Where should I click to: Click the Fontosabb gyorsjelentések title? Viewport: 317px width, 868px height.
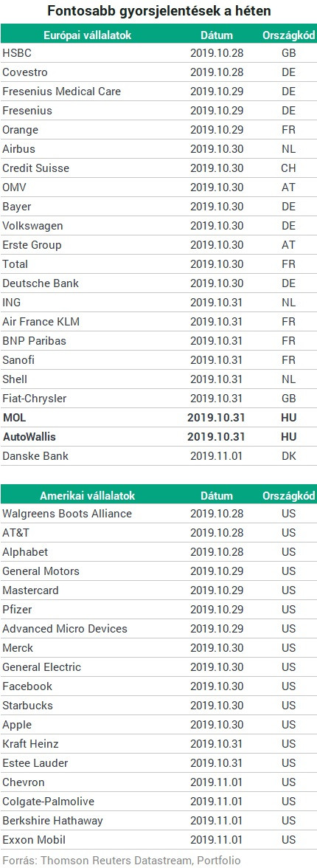158,11
